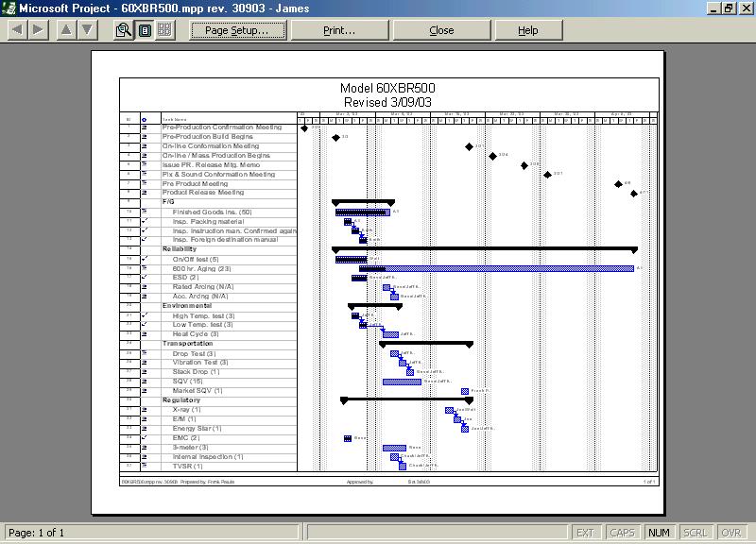Click Pre-Production Confirmation Meeting task row
This screenshot has width=756, height=544.
tap(222, 127)
